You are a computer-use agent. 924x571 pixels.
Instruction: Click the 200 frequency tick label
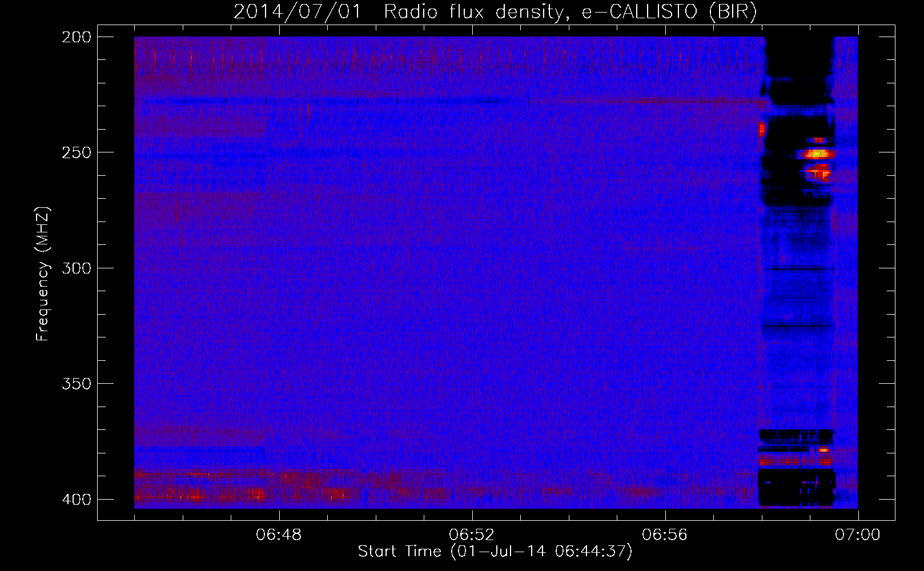coord(76,37)
